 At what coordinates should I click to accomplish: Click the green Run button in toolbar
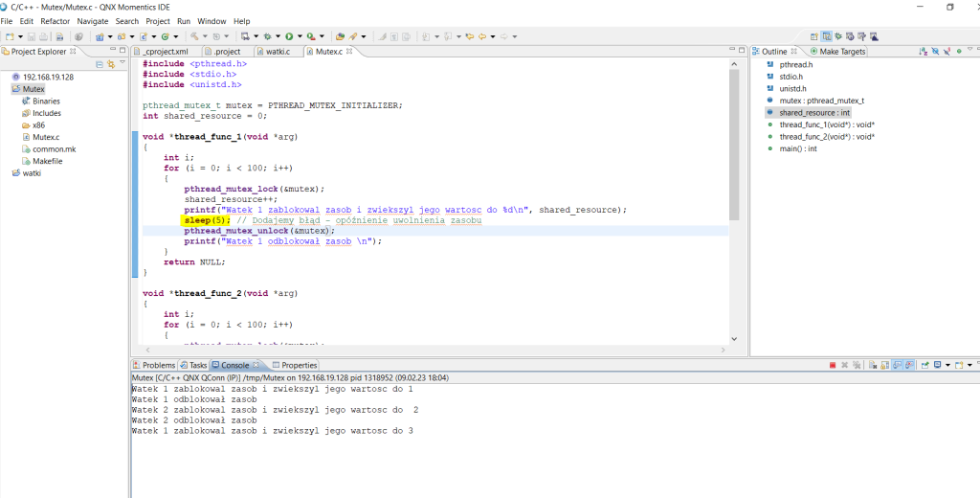click(x=288, y=36)
